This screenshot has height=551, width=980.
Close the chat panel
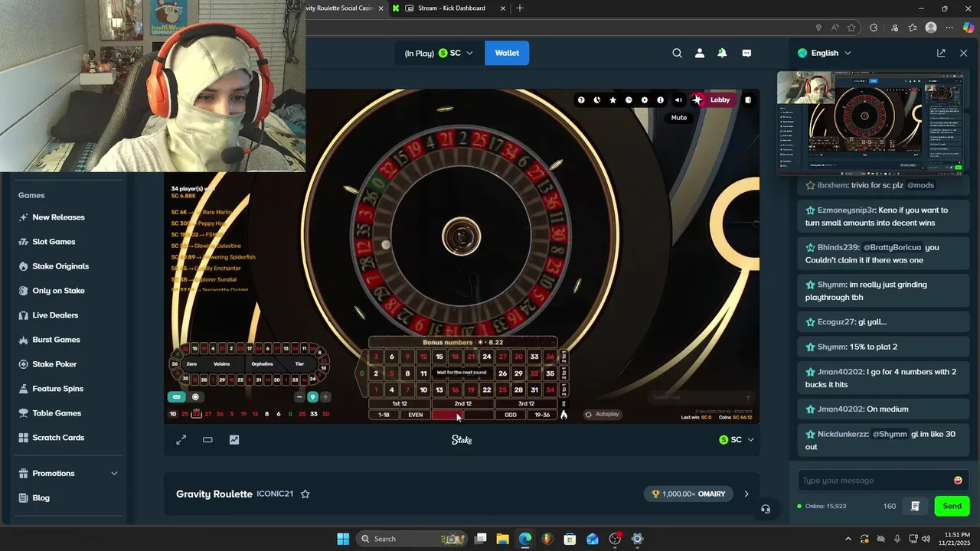(964, 53)
